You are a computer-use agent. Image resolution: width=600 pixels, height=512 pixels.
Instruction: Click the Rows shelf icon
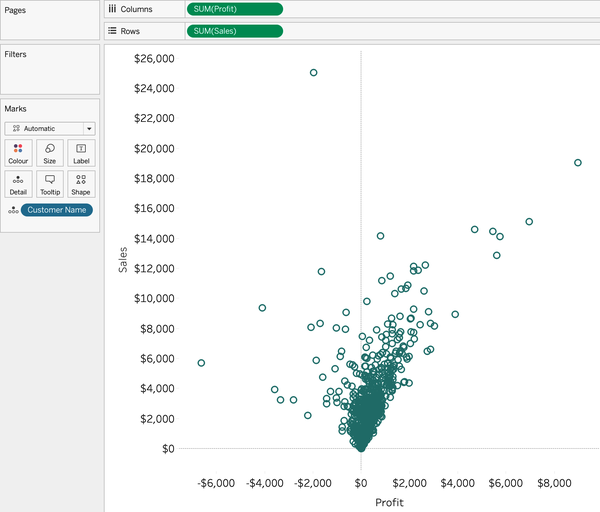coord(112,31)
